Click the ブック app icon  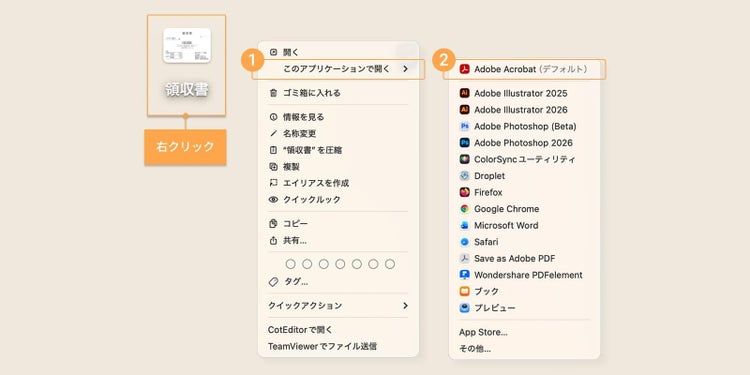click(464, 291)
